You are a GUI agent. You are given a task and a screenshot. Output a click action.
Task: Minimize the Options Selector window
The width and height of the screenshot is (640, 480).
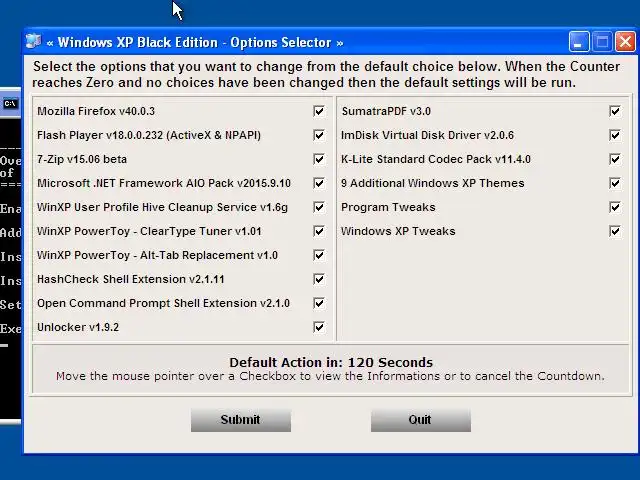coord(579,42)
